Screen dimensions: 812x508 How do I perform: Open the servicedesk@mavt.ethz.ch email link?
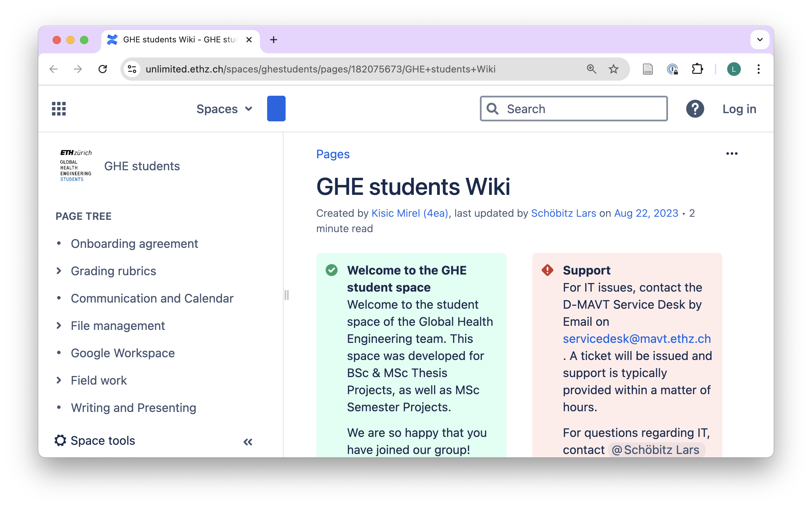(637, 339)
